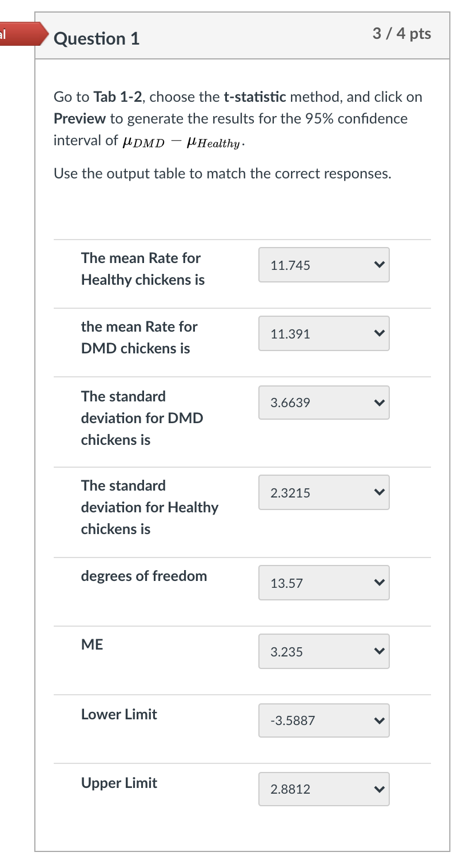Image resolution: width=471 pixels, height=868 pixels.
Task: Click the chevron arrow beside 3.6639
Action: 378,403
